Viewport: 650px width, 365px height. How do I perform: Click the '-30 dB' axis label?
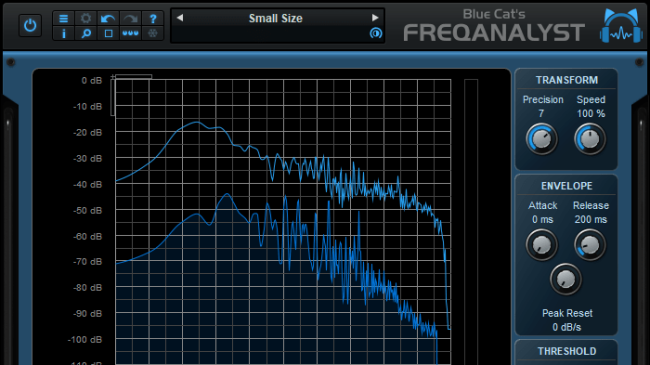[x=87, y=158]
